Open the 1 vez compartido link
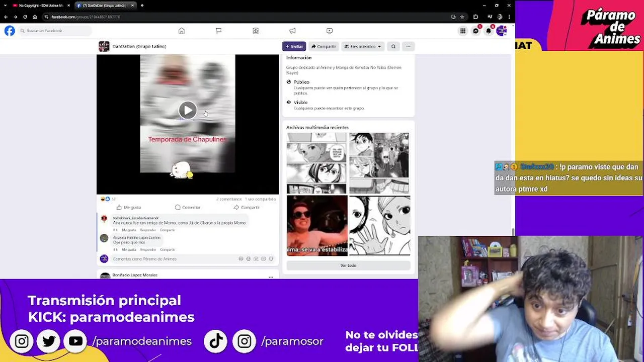The height and width of the screenshot is (362, 644). click(x=260, y=199)
